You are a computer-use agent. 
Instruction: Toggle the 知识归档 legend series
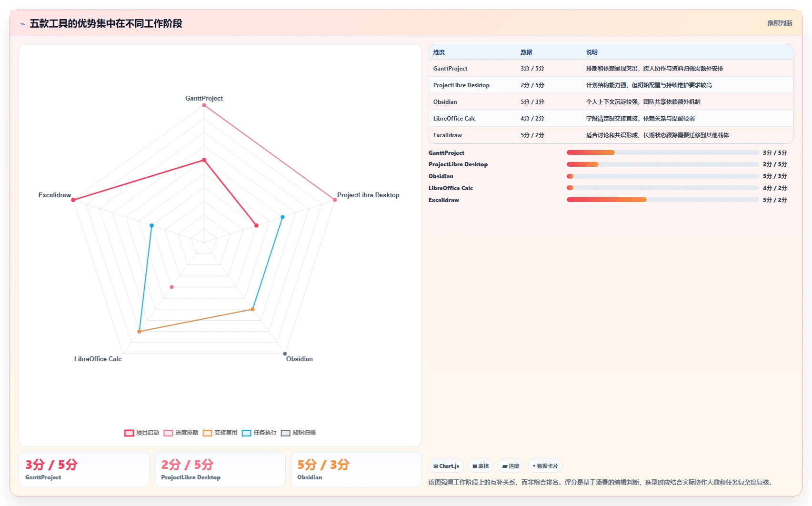click(299, 433)
